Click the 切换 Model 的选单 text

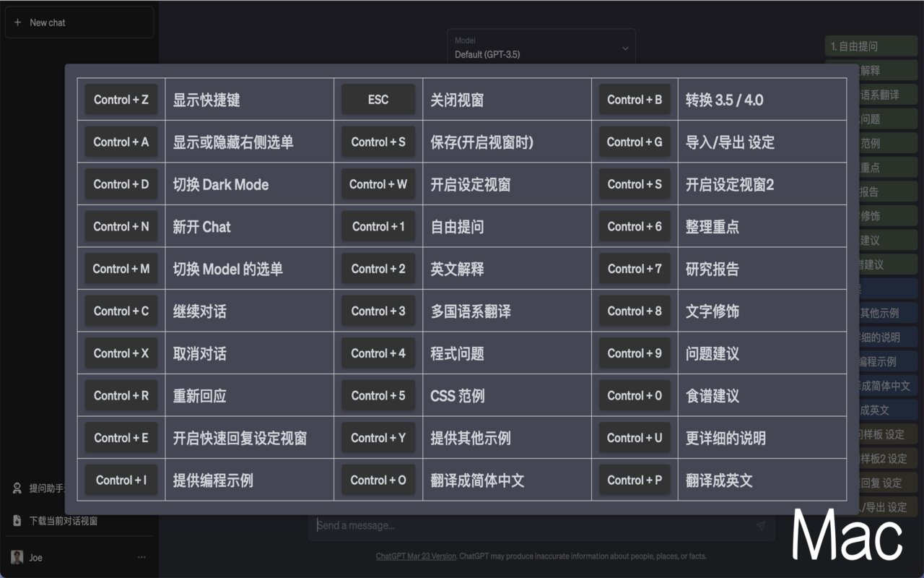pos(227,269)
